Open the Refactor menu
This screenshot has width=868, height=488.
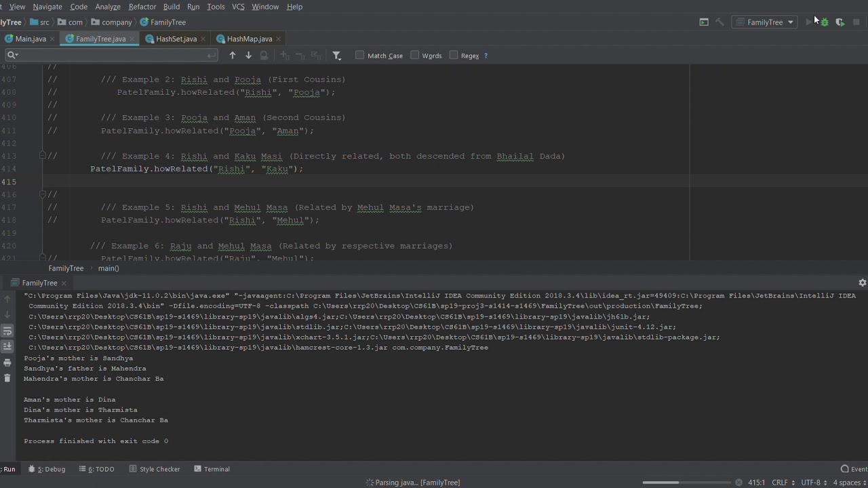(142, 7)
